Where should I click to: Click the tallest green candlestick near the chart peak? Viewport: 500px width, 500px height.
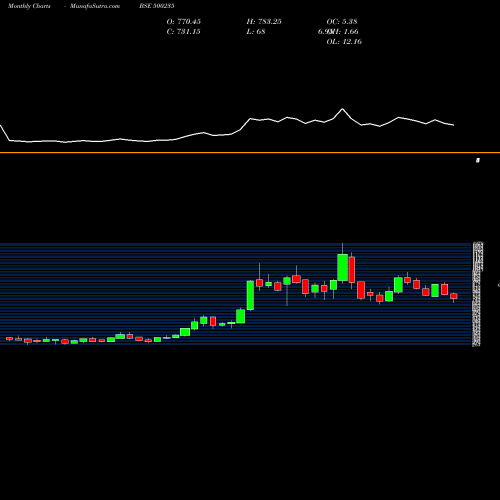click(342, 267)
